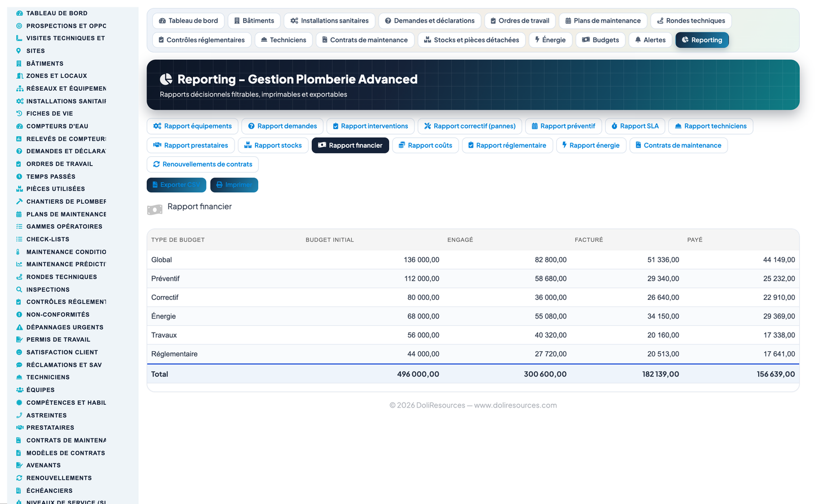
Task: Click the Non-conformités alert circle icon
Action: 19,315
